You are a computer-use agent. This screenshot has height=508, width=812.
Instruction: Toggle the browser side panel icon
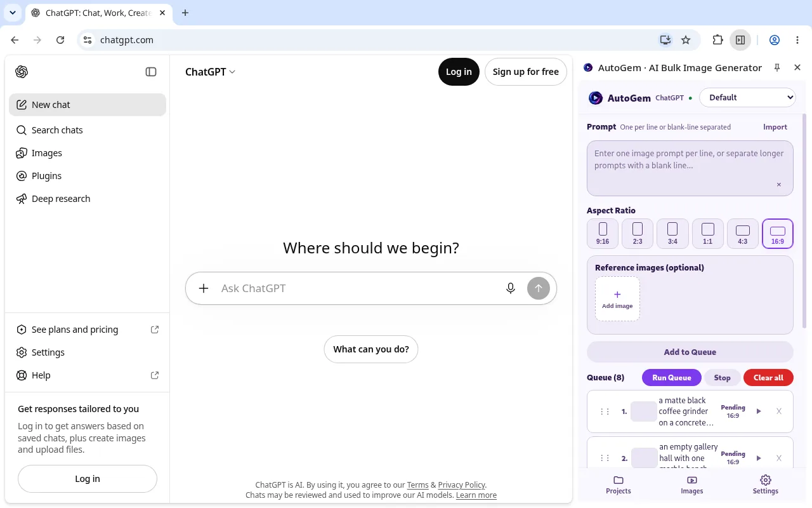pos(740,40)
